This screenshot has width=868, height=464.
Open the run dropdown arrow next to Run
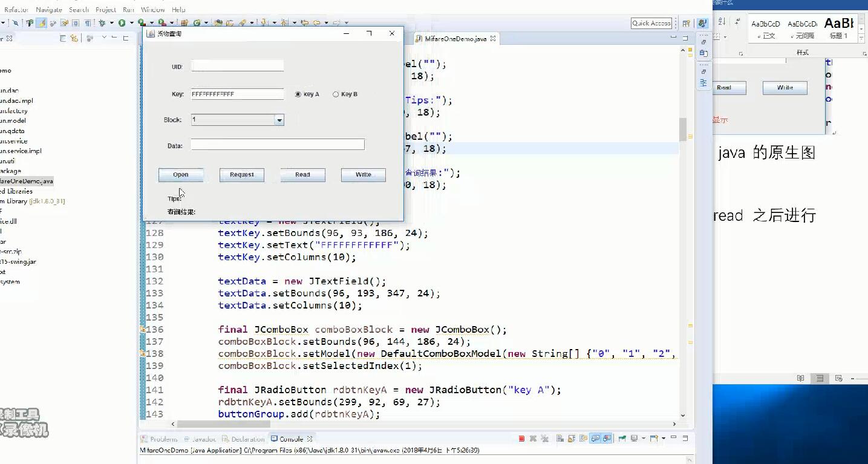(x=131, y=23)
